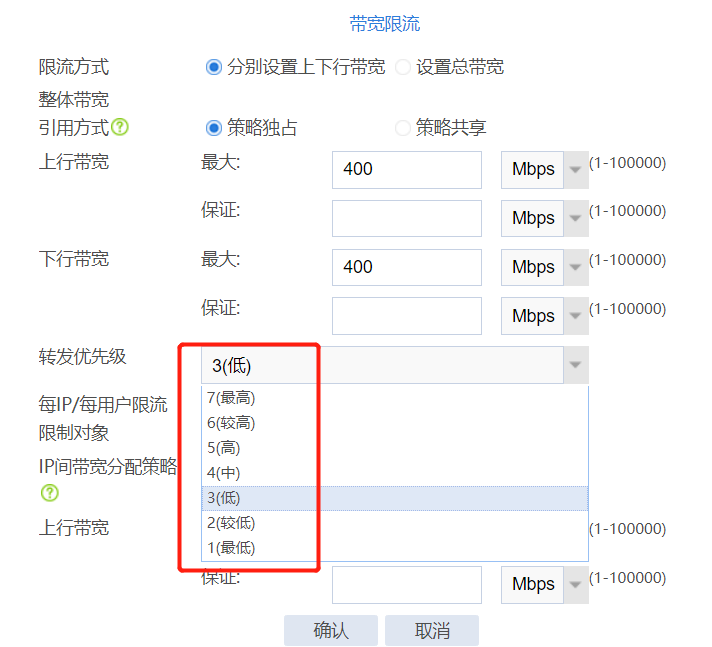Choose the 策略独占 radio button
The height and width of the screenshot is (647, 712).
pos(213,128)
